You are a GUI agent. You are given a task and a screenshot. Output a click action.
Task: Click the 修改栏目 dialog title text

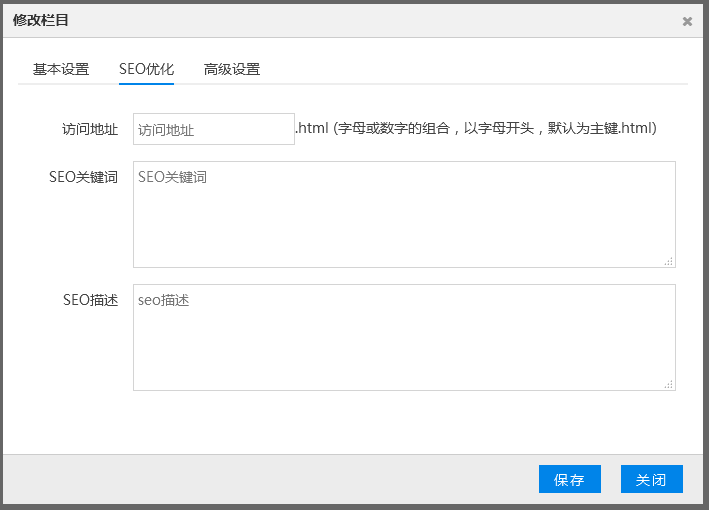41,20
